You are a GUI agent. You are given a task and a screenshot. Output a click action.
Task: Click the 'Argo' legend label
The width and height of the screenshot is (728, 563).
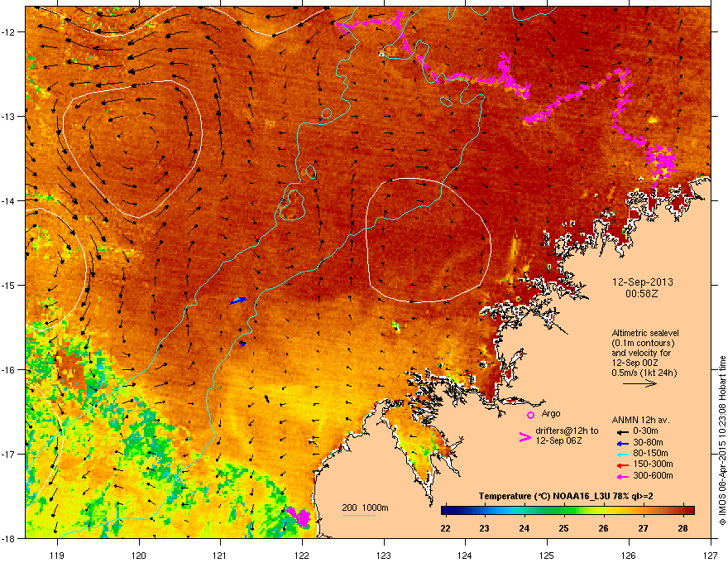(551, 413)
